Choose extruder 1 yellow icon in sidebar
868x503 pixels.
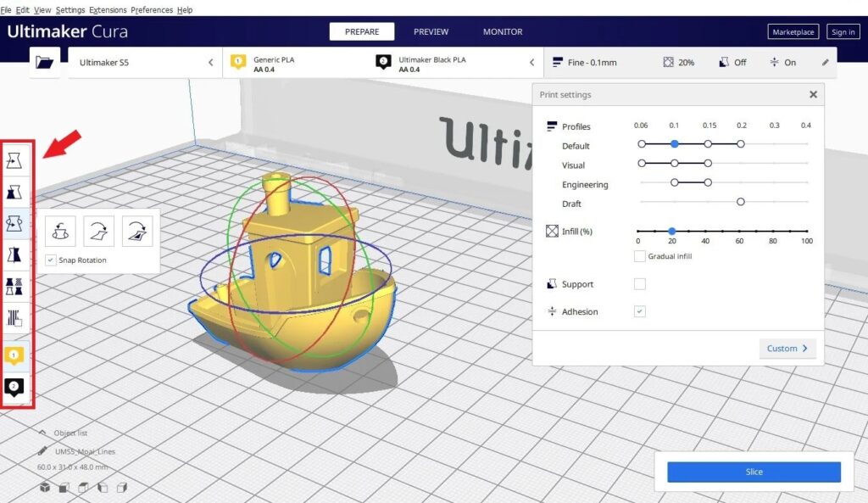(14, 355)
